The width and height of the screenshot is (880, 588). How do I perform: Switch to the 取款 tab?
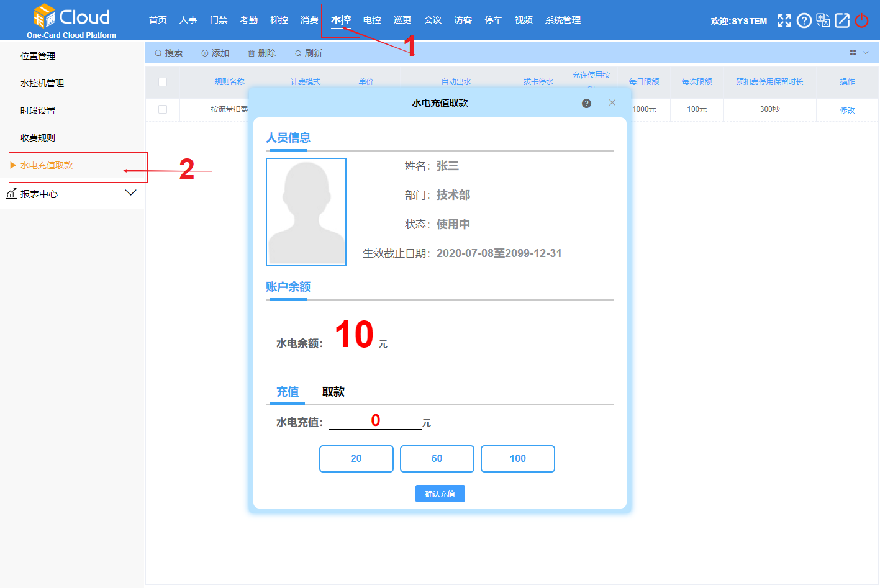coord(333,392)
